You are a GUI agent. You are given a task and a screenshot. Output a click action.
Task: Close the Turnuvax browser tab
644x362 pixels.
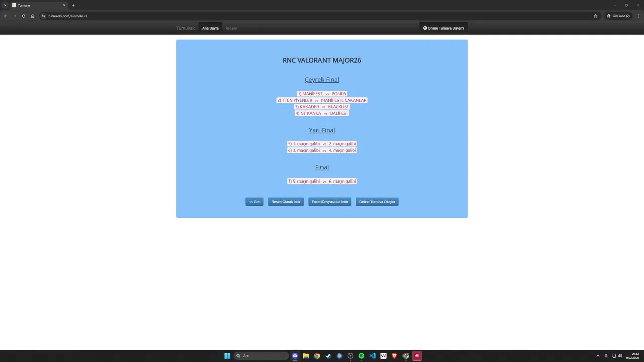coord(64,5)
